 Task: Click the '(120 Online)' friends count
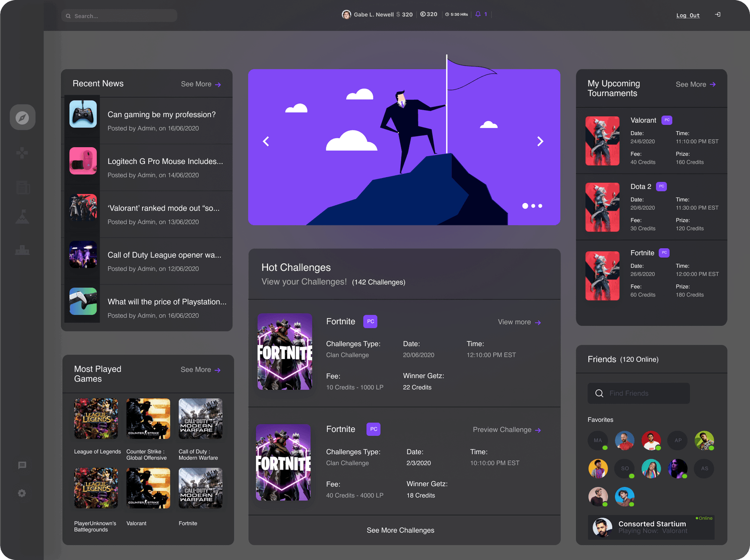click(x=639, y=359)
